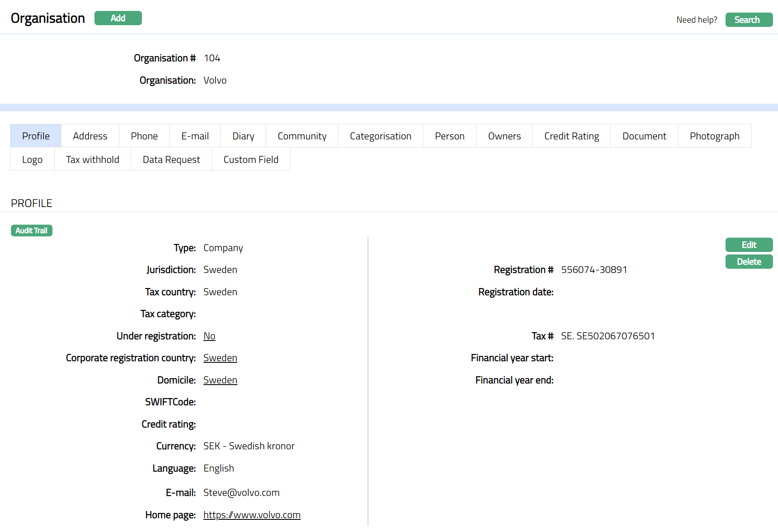Open the Tax withhold tab
The image size is (778, 532).
coord(92,160)
